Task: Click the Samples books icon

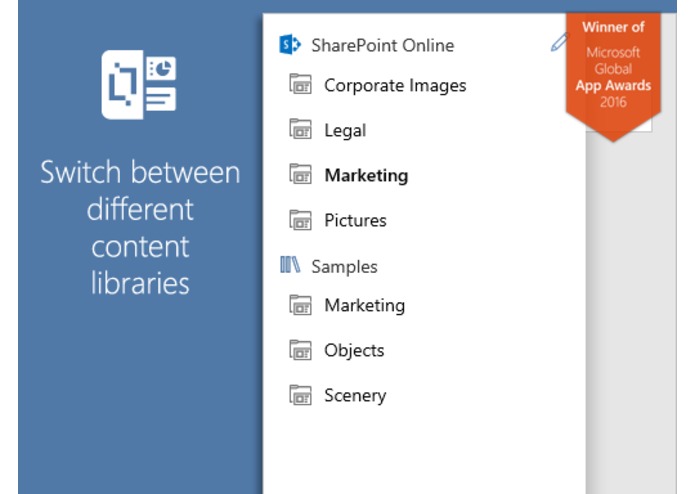Action: coord(290,265)
